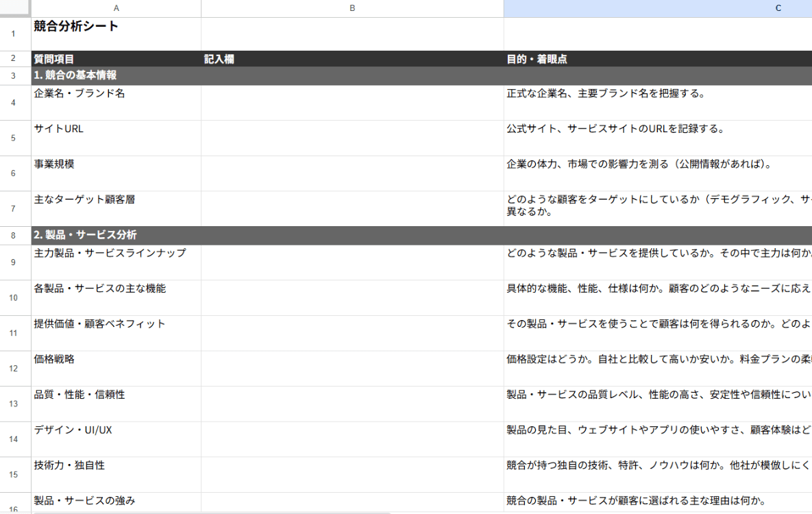
Task: Click the 記入欄 header cell
Action: pyautogui.click(x=352, y=60)
